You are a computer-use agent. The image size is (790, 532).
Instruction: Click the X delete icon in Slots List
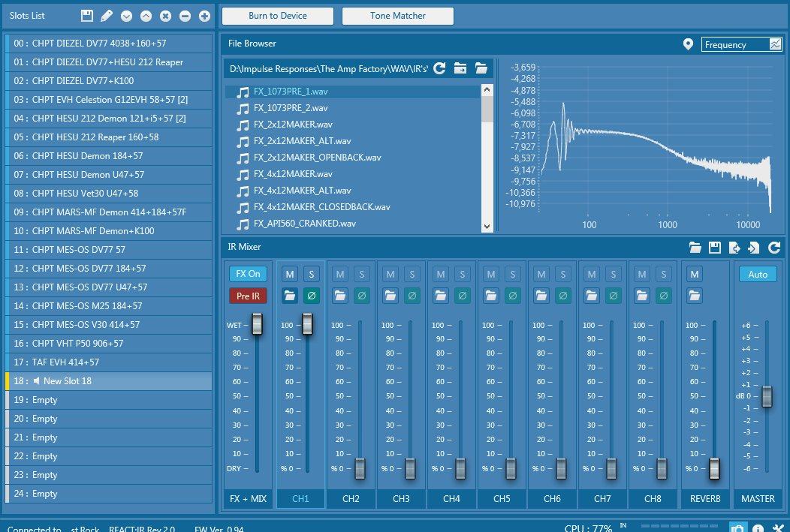[x=165, y=16]
